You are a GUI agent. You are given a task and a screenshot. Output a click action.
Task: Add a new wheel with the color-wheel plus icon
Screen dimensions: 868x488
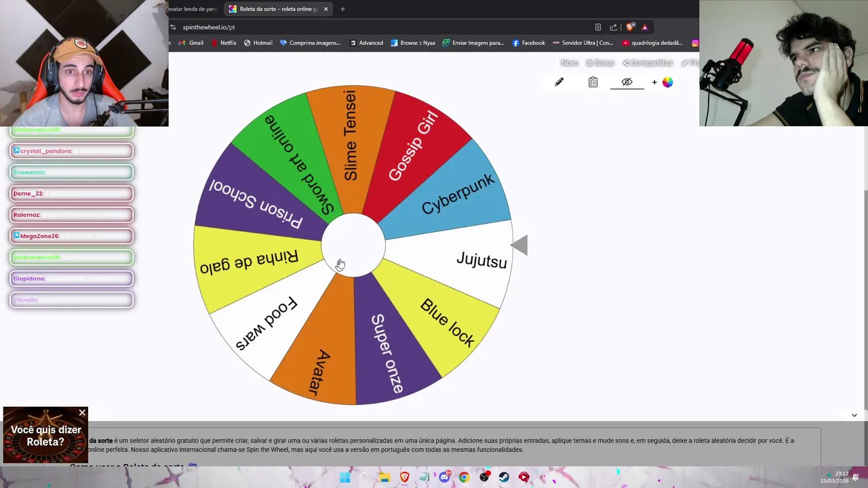point(663,82)
